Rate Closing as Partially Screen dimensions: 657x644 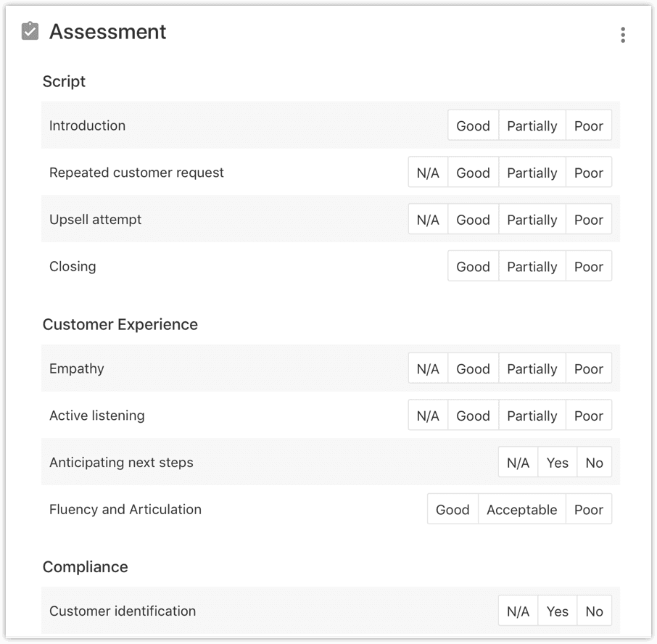click(532, 266)
